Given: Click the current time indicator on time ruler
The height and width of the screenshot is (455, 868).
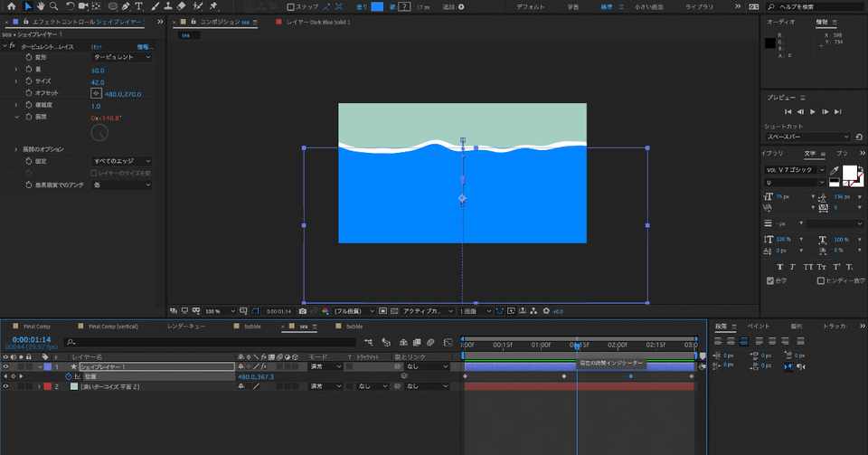Looking at the screenshot, I should click(577, 346).
